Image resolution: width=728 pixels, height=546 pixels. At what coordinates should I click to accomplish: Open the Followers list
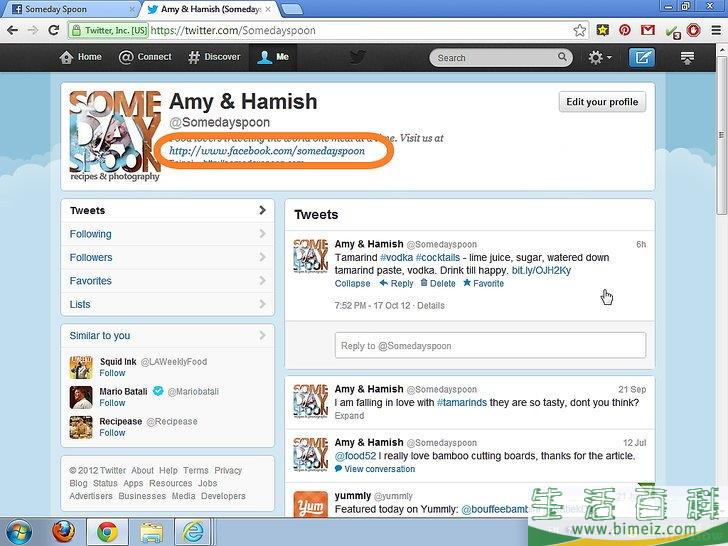[x=168, y=257]
